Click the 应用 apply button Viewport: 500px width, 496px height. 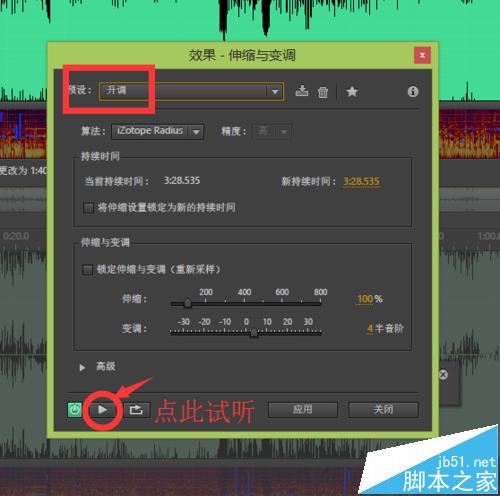point(303,410)
